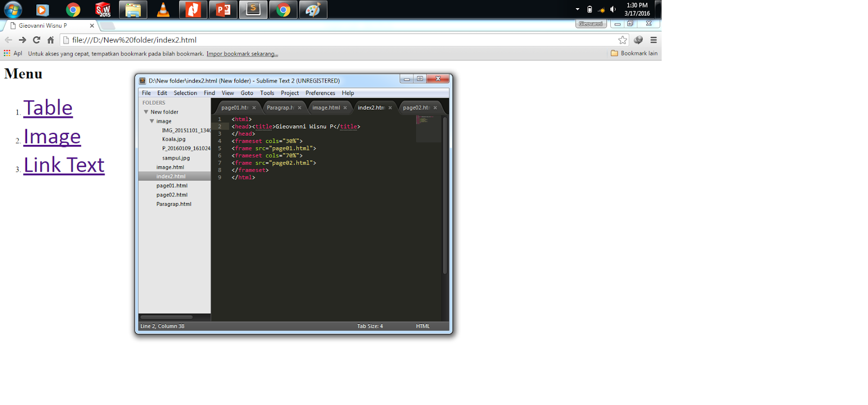Screen dimensions: 868x405
Task: Close the index2.html editor tab
Action: tap(390, 107)
